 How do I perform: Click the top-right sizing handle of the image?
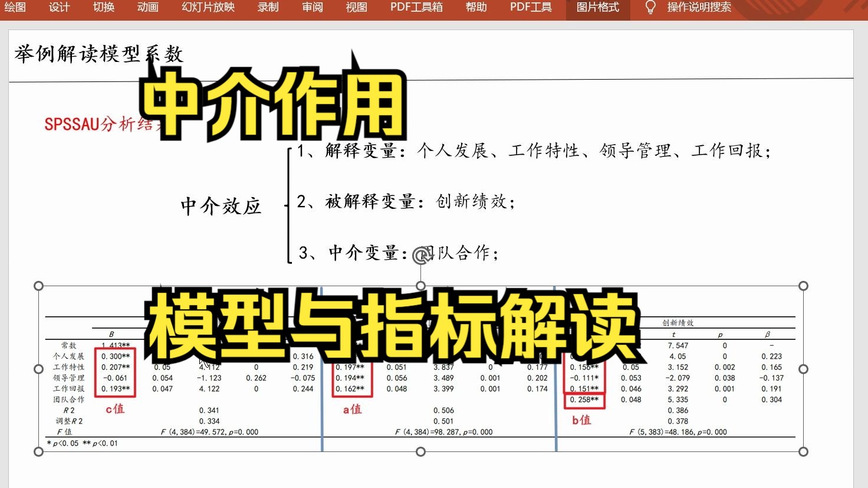(x=803, y=286)
